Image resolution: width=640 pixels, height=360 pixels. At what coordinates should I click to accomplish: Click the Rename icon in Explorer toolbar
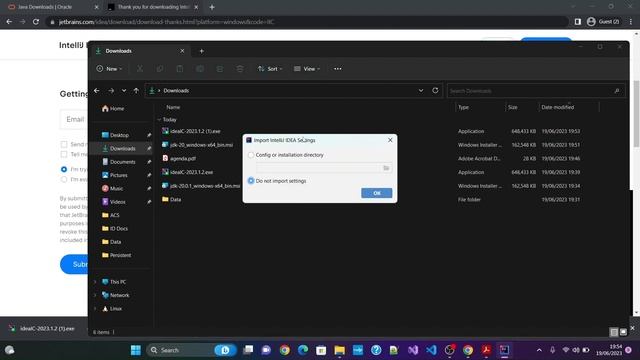click(x=200, y=69)
